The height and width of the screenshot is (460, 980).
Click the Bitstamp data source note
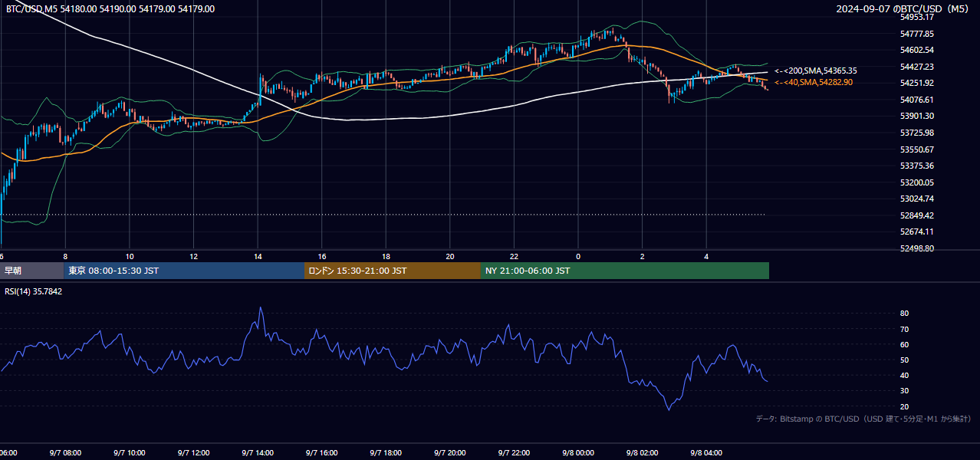(863, 419)
